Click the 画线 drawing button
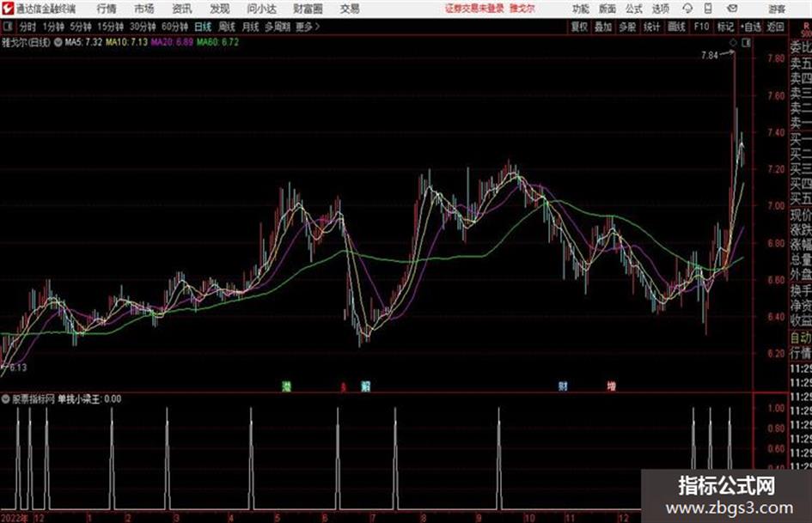Screen dimensions: 812x523 pyautogui.click(x=676, y=27)
